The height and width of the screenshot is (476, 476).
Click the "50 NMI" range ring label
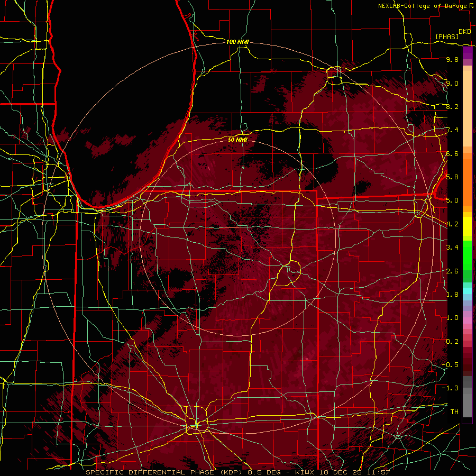coord(237,140)
